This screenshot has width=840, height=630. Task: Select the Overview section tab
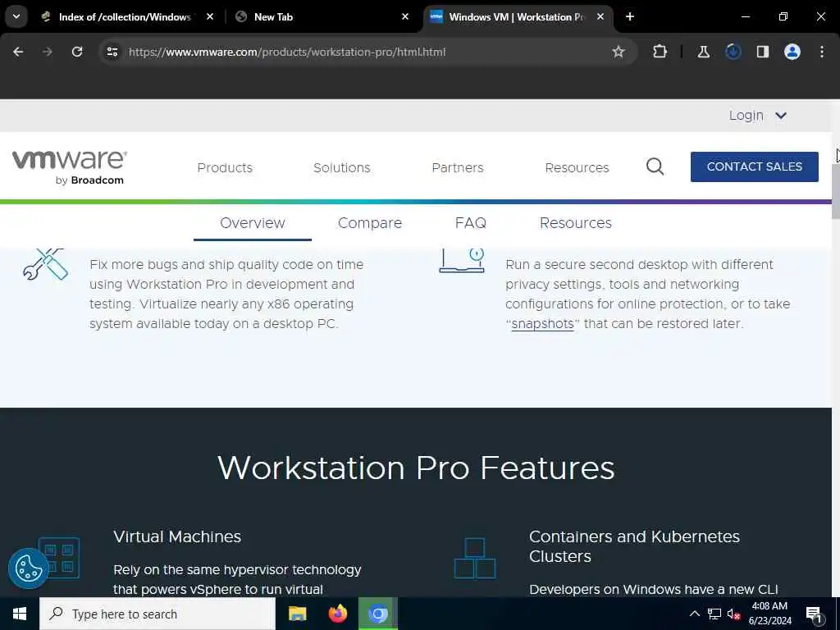tap(253, 223)
